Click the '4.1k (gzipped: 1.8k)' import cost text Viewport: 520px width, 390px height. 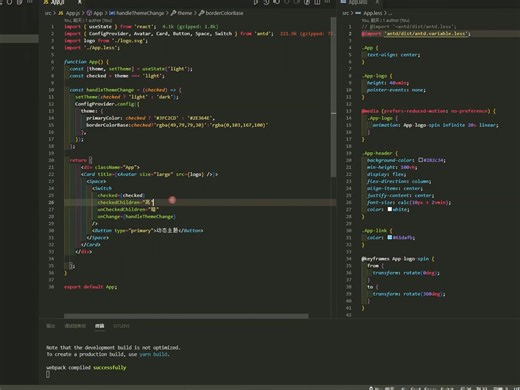click(x=190, y=27)
